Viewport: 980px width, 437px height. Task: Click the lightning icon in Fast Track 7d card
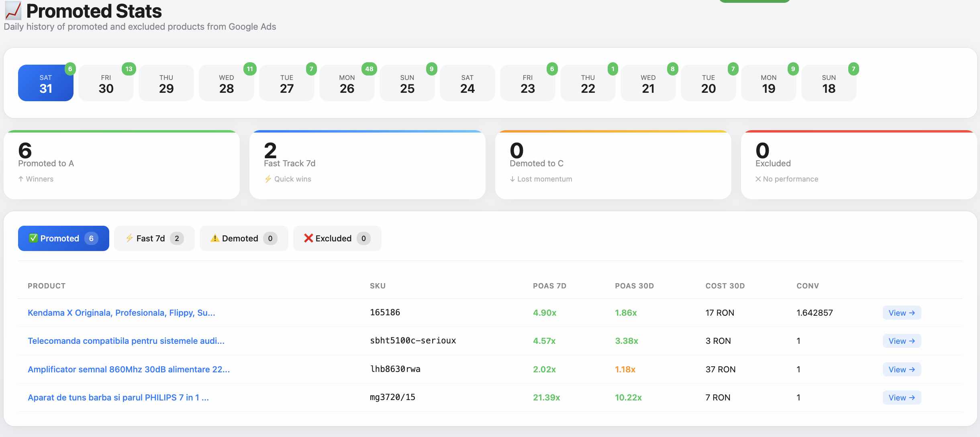268,179
